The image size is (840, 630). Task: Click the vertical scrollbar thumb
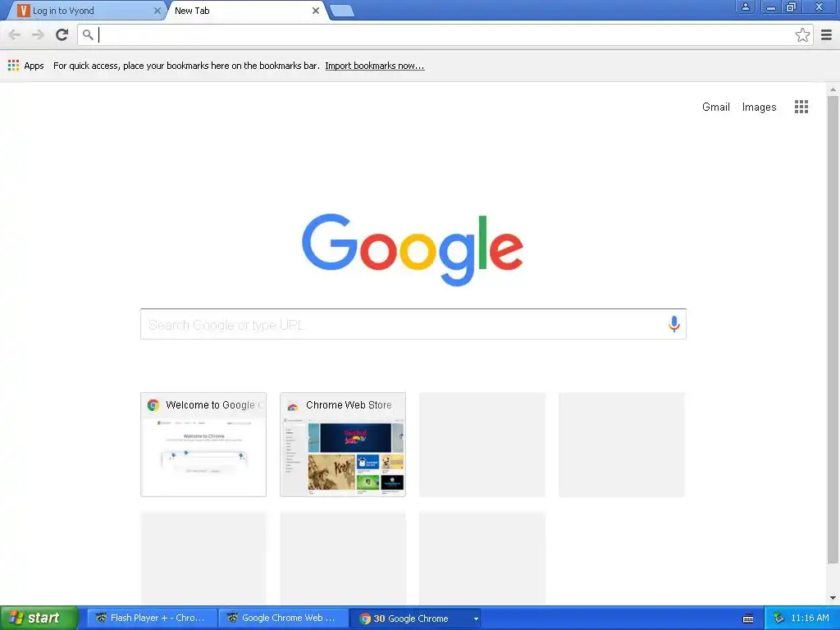click(833, 330)
